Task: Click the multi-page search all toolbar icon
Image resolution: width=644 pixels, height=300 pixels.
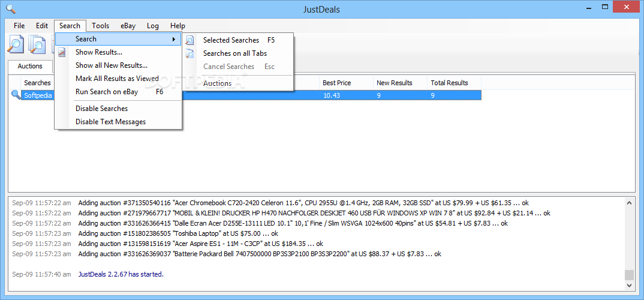Action: pyautogui.click(x=37, y=44)
